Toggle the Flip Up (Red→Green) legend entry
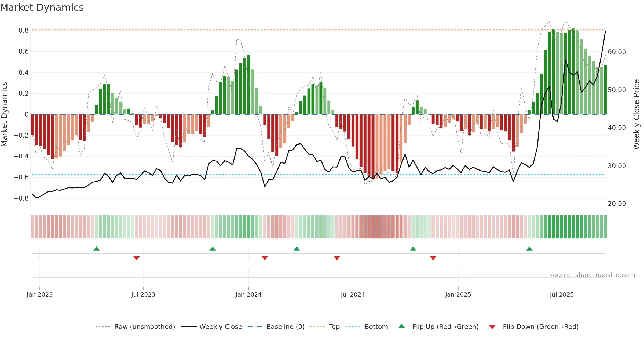Image resolution: width=644 pixels, height=362 pixels. pyautogui.click(x=438, y=327)
